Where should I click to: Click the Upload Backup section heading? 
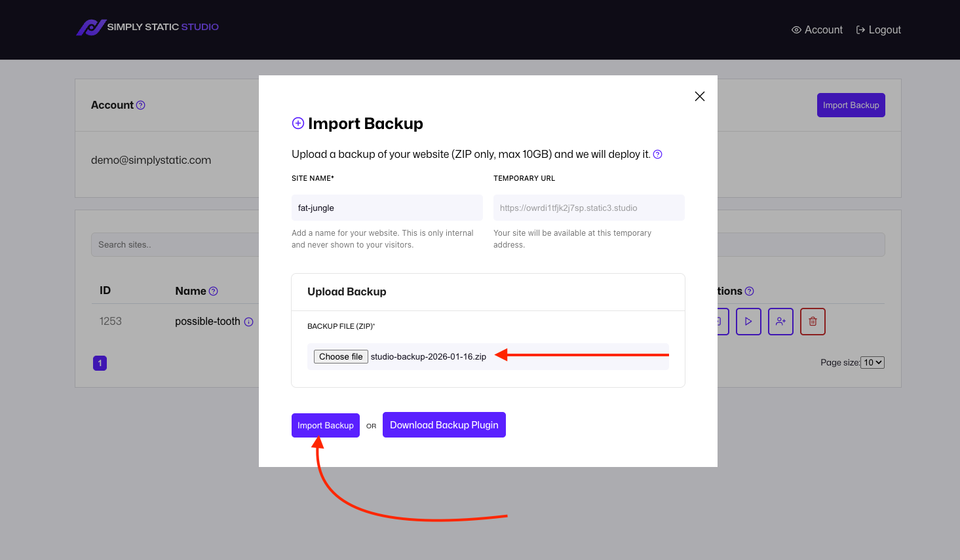(347, 291)
